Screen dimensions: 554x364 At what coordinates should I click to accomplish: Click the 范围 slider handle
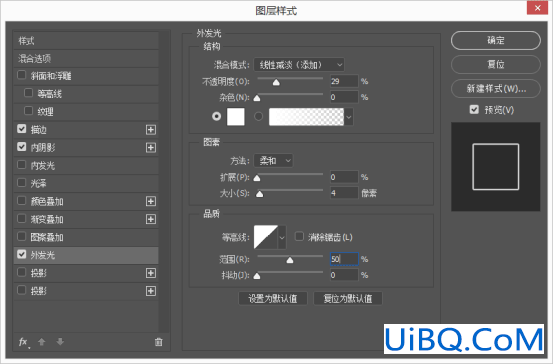290,260
